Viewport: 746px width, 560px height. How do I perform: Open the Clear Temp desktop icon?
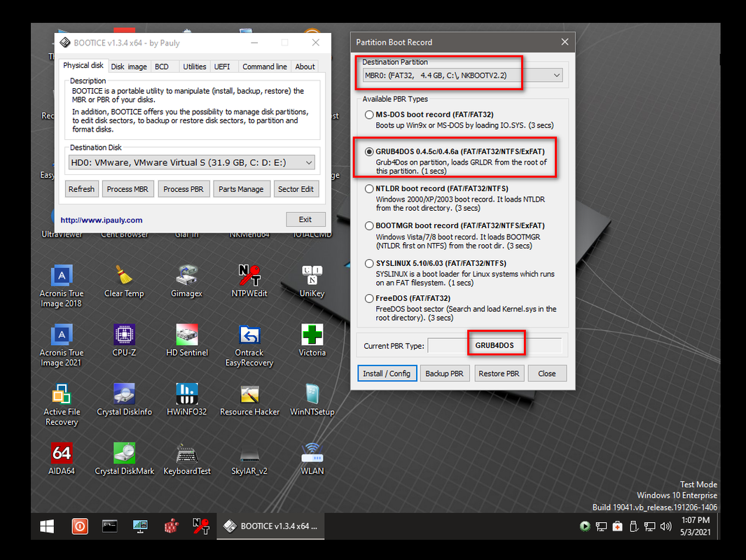[124, 281]
